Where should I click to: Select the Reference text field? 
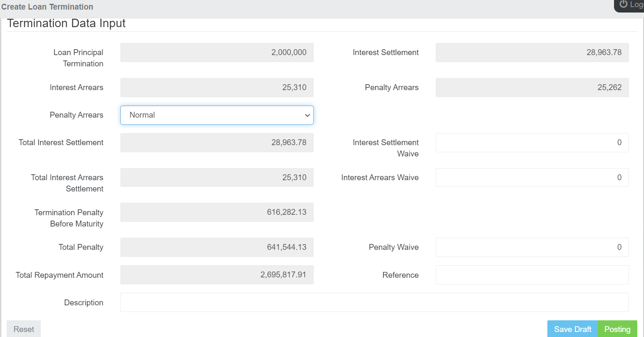[532, 275]
